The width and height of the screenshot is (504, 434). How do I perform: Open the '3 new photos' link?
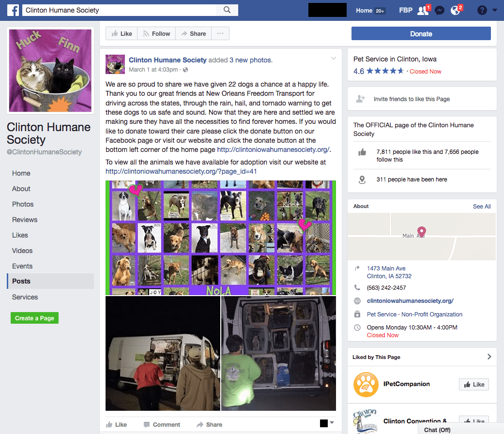pyautogui.click(x=251, y=60)
